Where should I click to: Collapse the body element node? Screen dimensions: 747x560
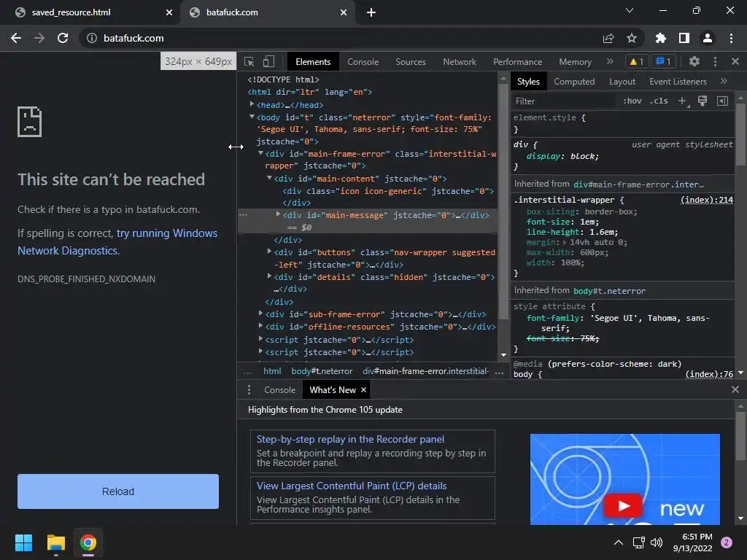pos(252,116)
